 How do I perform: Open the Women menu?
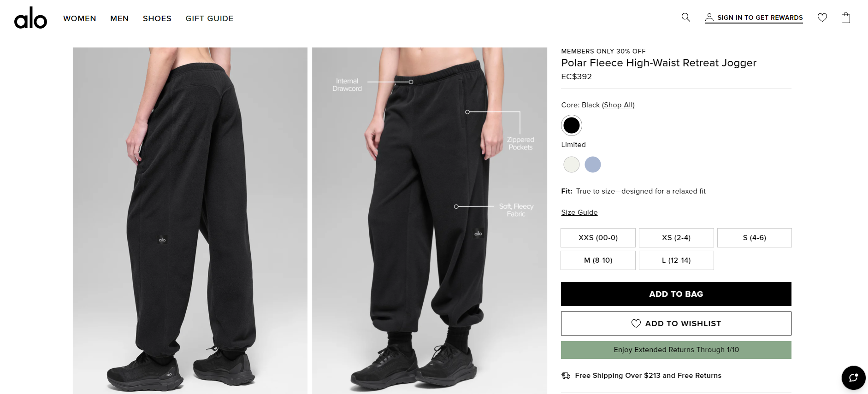pos(80,18)
